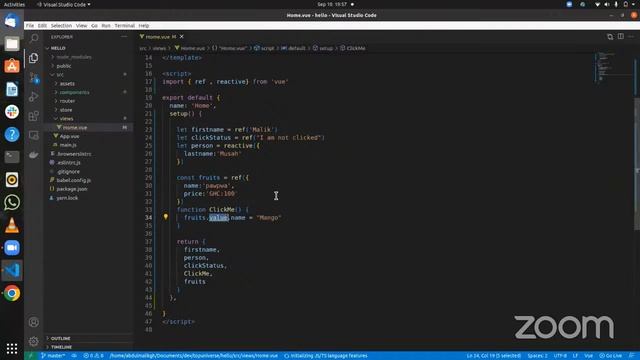Image resolution: width=640 pixels, height=360 pixels.
Task: Open Ubuntu Software in the dock
Action: point(12,66)
